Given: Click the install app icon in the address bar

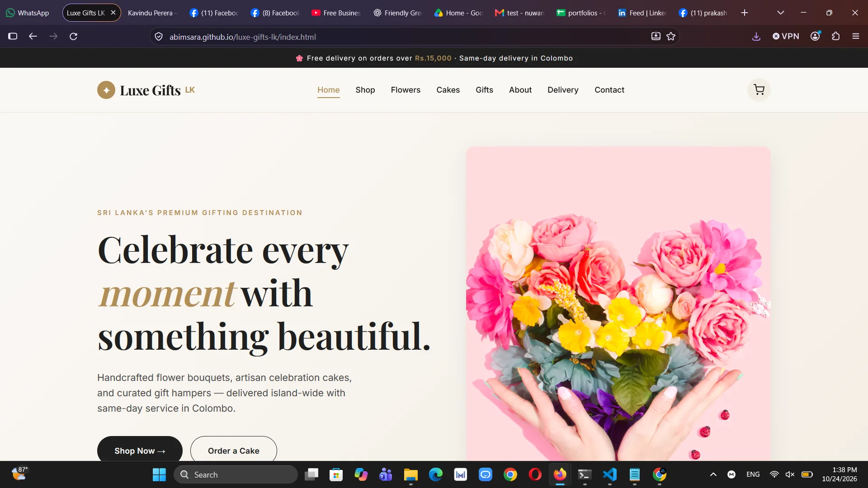Looking at the screenshot, I should point(656,36).
